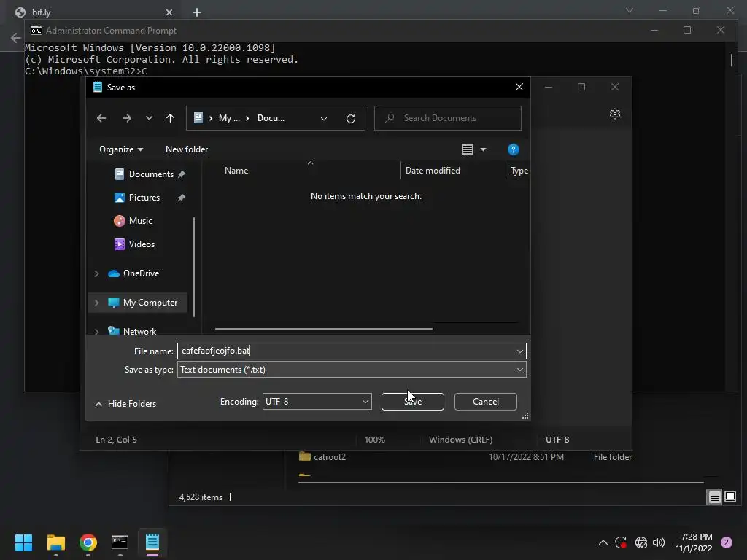
Task: Expand the My Computer tree node
Action: pos(97,303)
